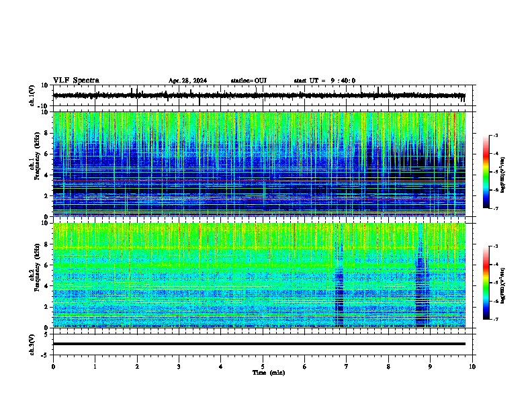Select the date text "Apr. 28, 2024"
The width and height of the screenshot is (532, 411).
pos(187,81)
